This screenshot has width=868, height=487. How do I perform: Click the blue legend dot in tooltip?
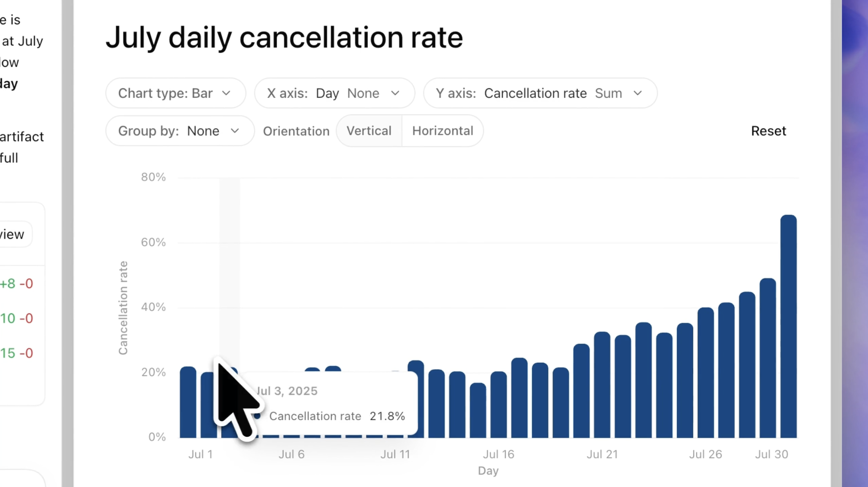click(258, 416)
